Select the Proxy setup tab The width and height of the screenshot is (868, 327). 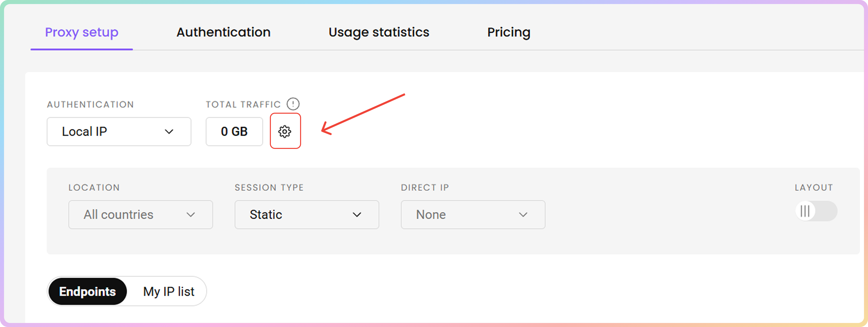82,32
